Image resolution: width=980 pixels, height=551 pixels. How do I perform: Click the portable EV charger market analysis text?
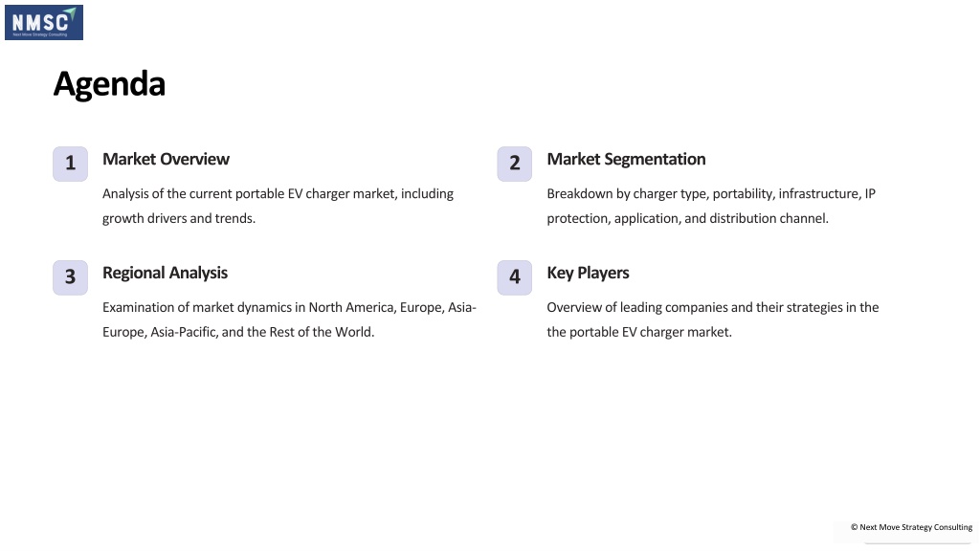pos(278,207)
